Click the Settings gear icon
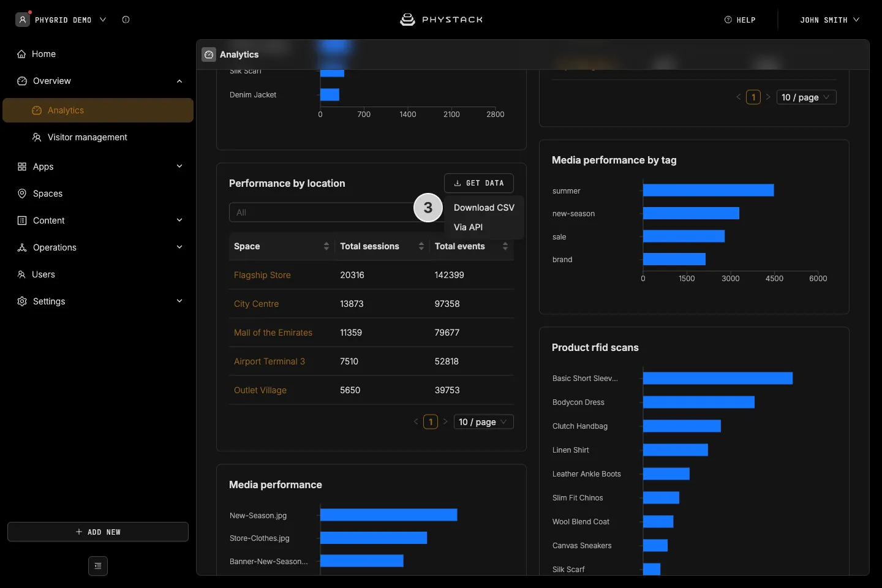 [22, 301]
